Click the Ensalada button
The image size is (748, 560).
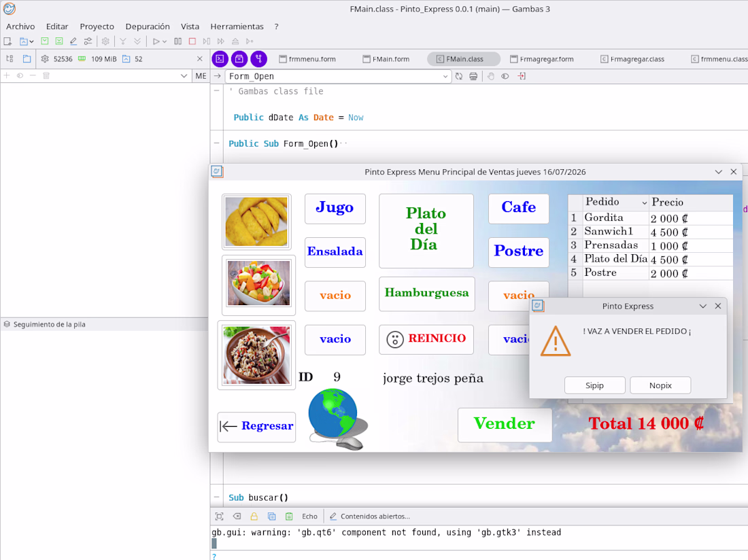click(335, 251)
